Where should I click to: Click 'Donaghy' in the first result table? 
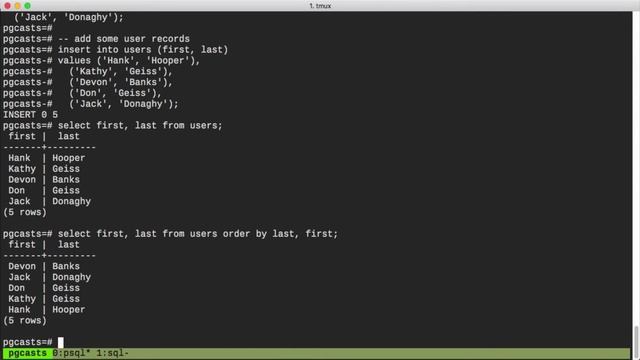(71, 202)
